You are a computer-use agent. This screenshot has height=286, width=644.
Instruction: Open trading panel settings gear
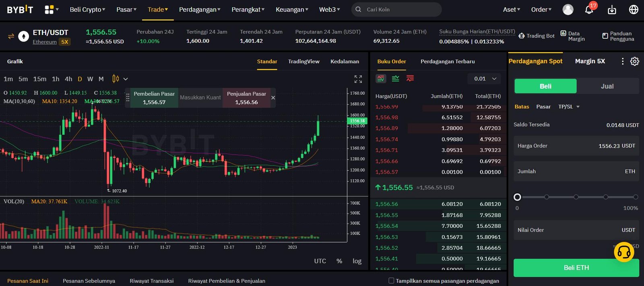coord(635,61)
